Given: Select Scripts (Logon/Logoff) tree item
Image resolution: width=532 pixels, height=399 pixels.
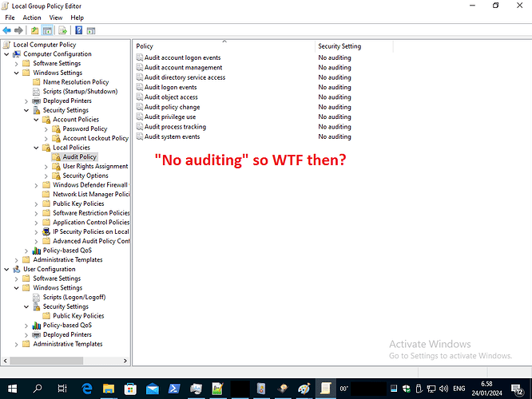Looking at the screenshot, I should pyautogui.click(x=74, y=298).
